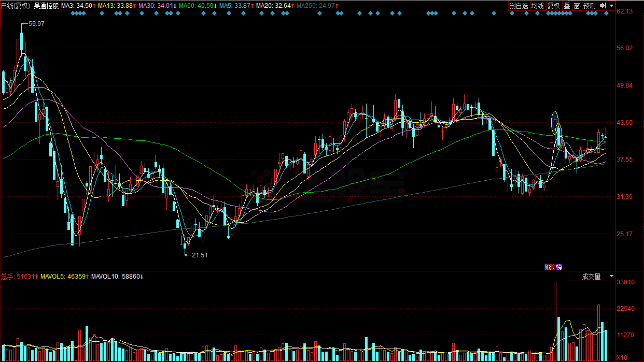Click the purple 榜 ranking badge icon

(x=558, y=267)
